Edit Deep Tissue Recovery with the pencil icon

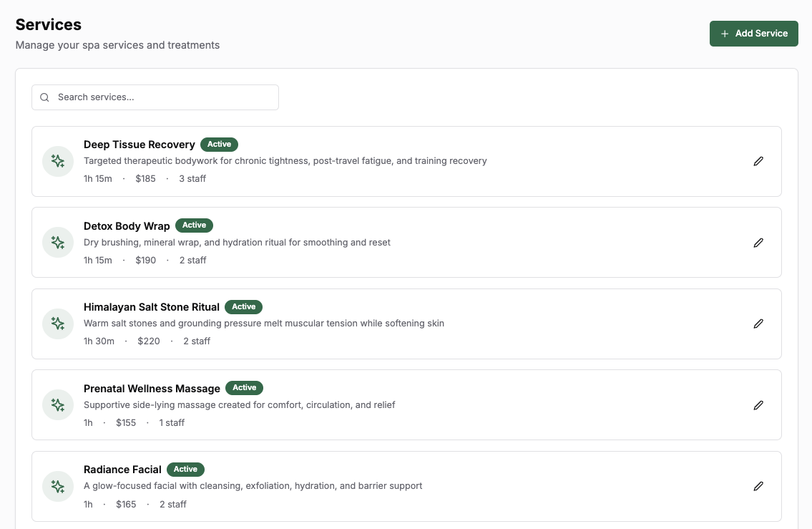click(758, 161)
